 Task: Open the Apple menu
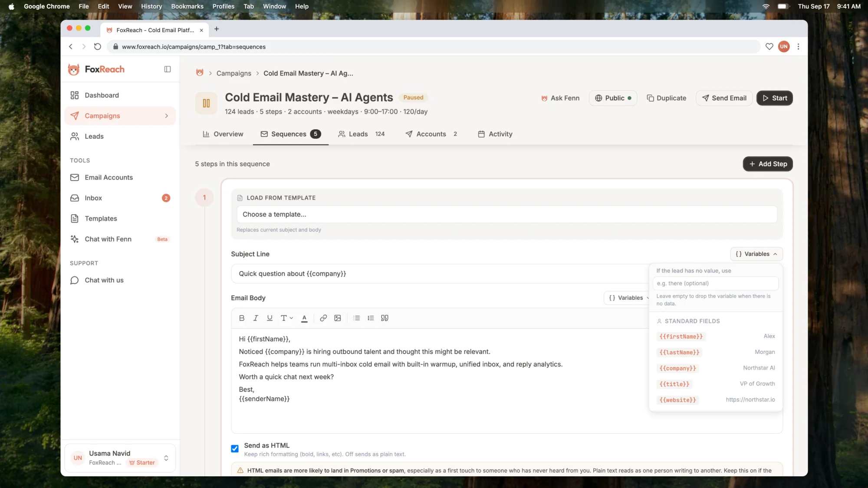(11, 6)
